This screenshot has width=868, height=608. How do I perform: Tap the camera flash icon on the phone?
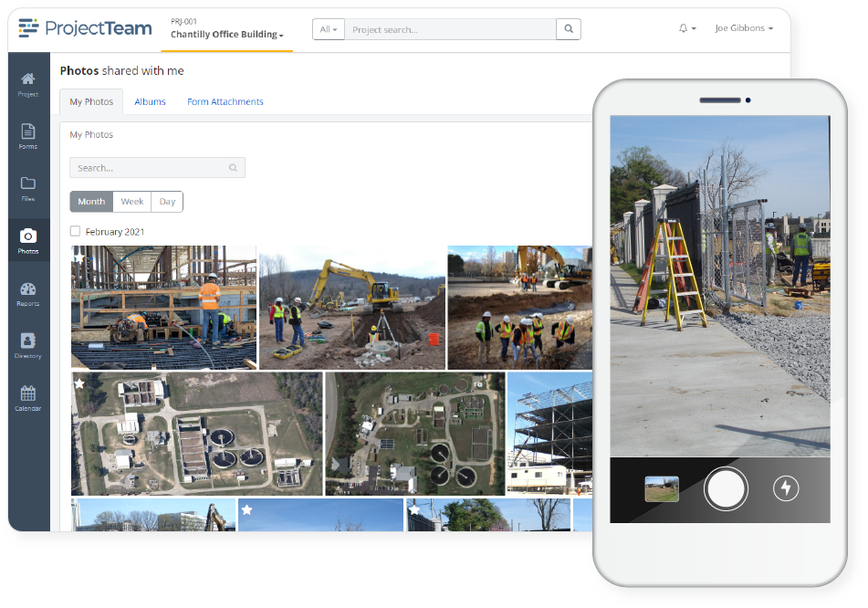786,488
